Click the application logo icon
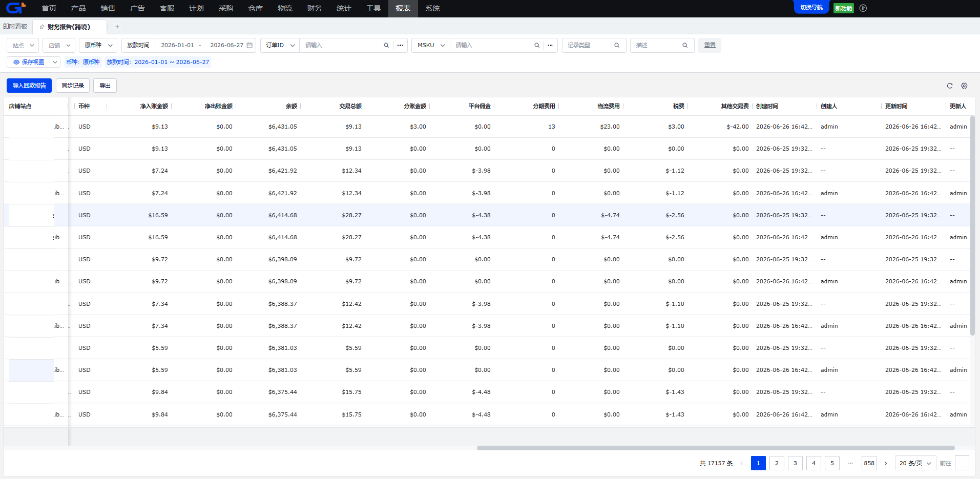This screenshot has width=980, height=479. pos(16,8)
